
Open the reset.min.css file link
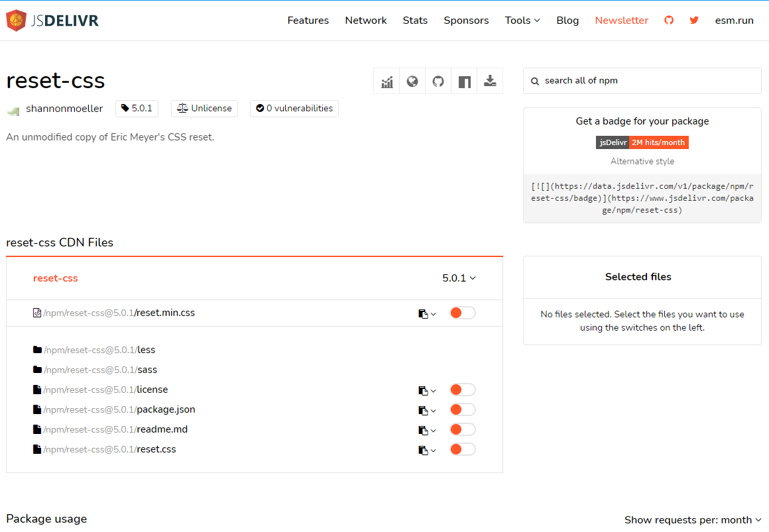119,313
